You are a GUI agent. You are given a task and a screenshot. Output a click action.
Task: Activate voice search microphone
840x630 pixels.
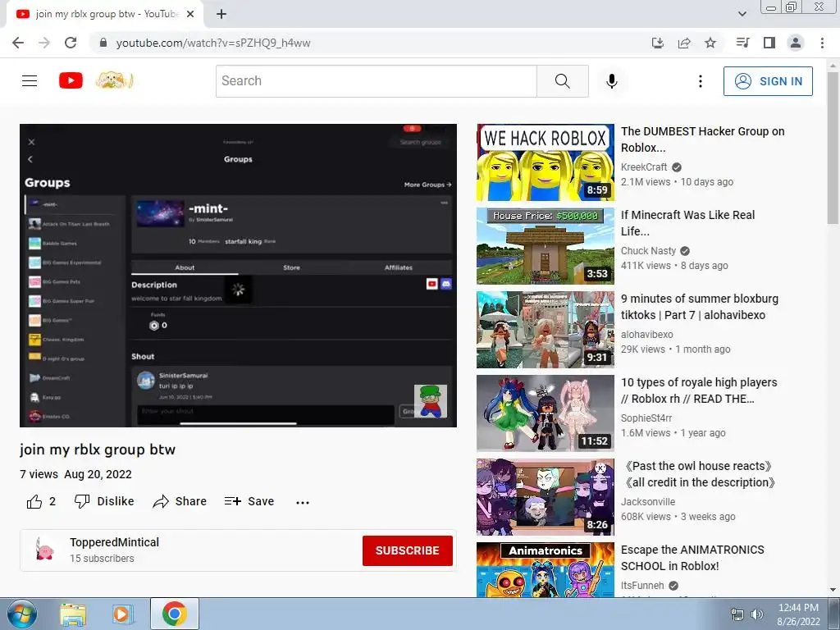click(x=612, y=81)
